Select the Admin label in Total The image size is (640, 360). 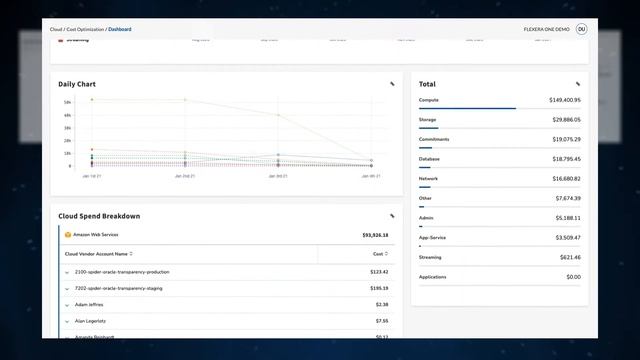point(426,218)
